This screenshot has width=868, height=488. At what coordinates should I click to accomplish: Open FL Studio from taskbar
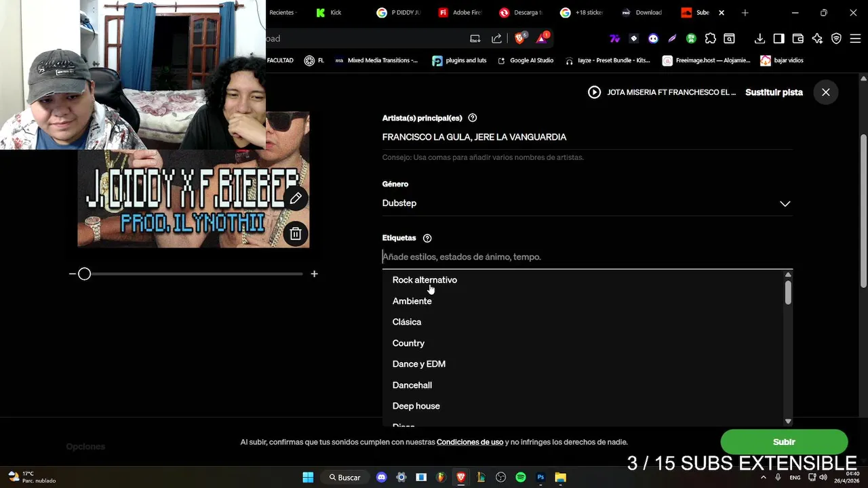pyautogui.click(x=441, y=477)
